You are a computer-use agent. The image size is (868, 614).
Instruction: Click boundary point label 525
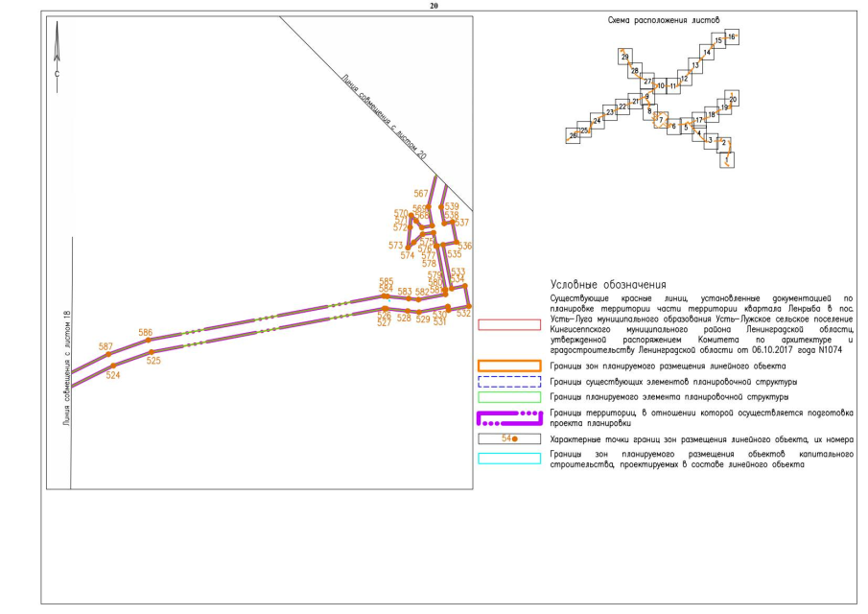[153, 361]
